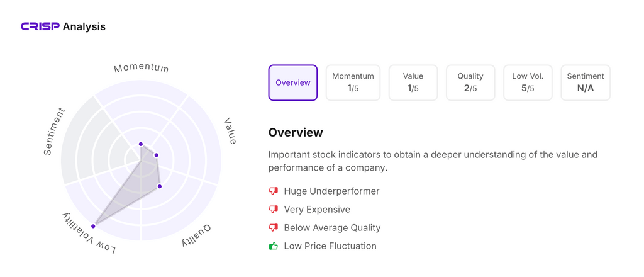Click the Low Volatility data point on radar

pos(94,225)
